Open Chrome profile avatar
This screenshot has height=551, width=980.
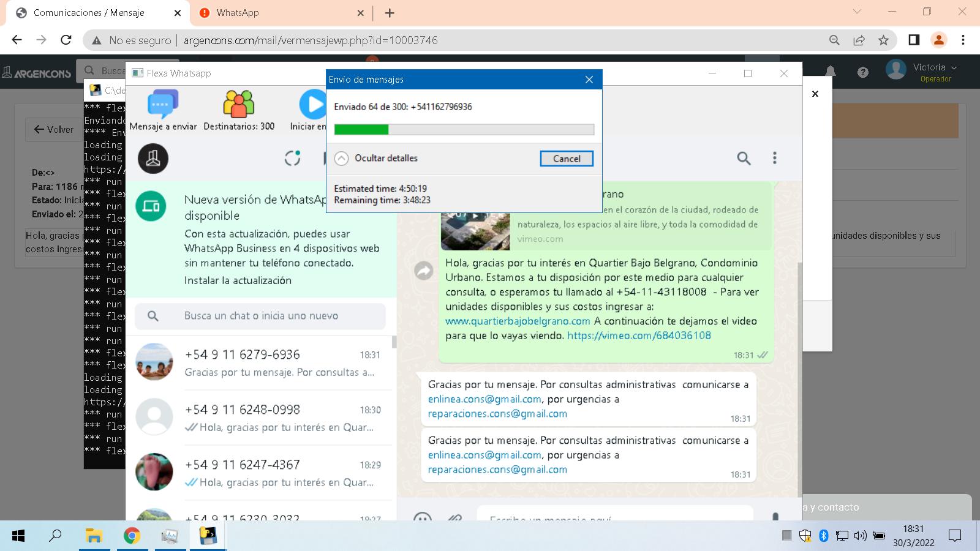pyautogui.click(x=938, y=40)
